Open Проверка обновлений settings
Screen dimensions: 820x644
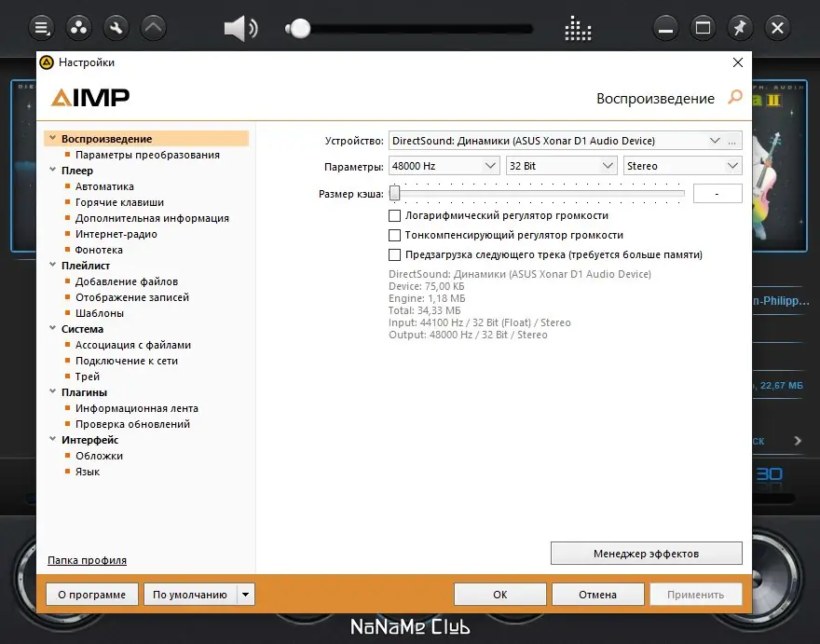click(x=132, y=424)
